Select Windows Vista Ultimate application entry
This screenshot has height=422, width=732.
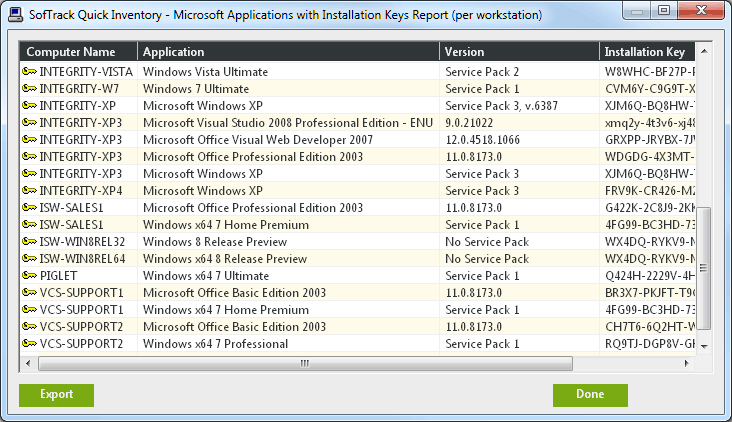[x=205, y=72]
